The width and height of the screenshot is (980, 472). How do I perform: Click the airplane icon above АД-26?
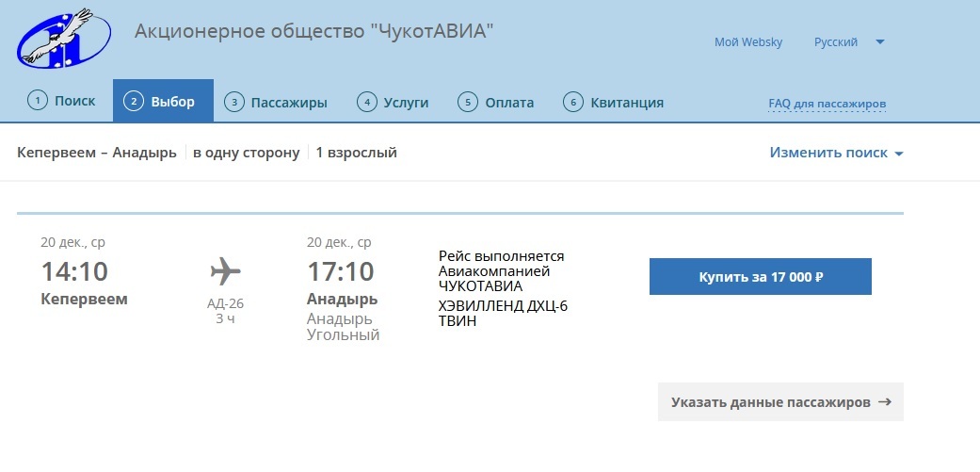226,272
